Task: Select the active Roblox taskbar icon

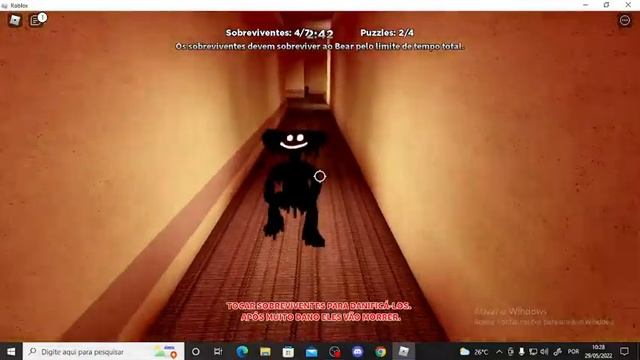Action: click(x=404, y=351)
